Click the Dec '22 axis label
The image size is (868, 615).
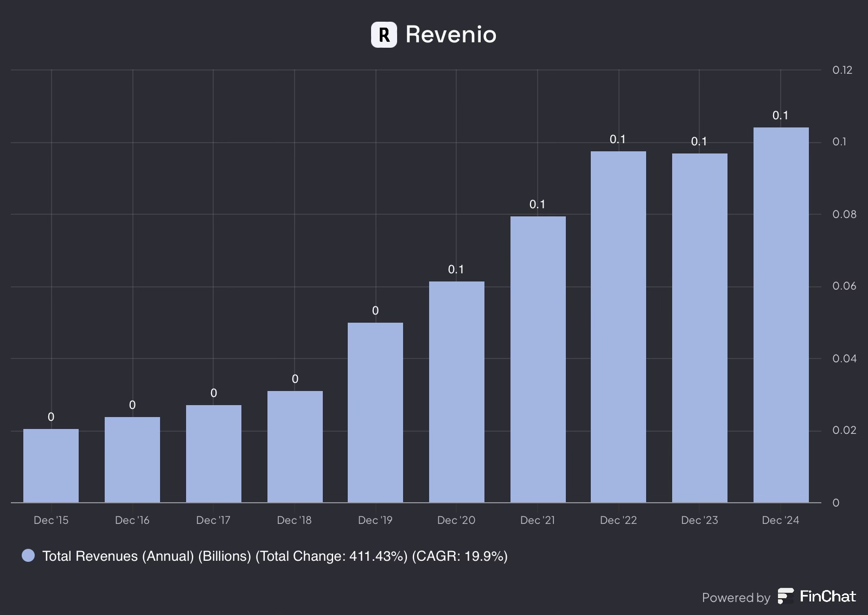click(618, 520)
